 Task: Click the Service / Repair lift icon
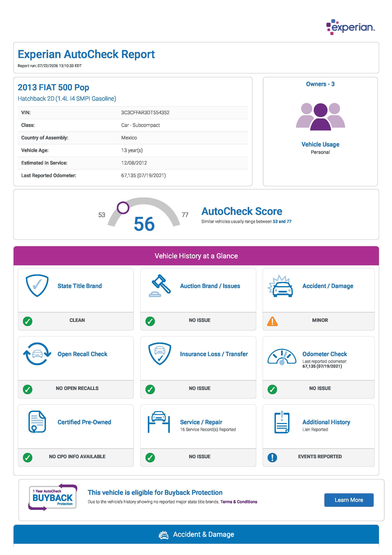159,422
